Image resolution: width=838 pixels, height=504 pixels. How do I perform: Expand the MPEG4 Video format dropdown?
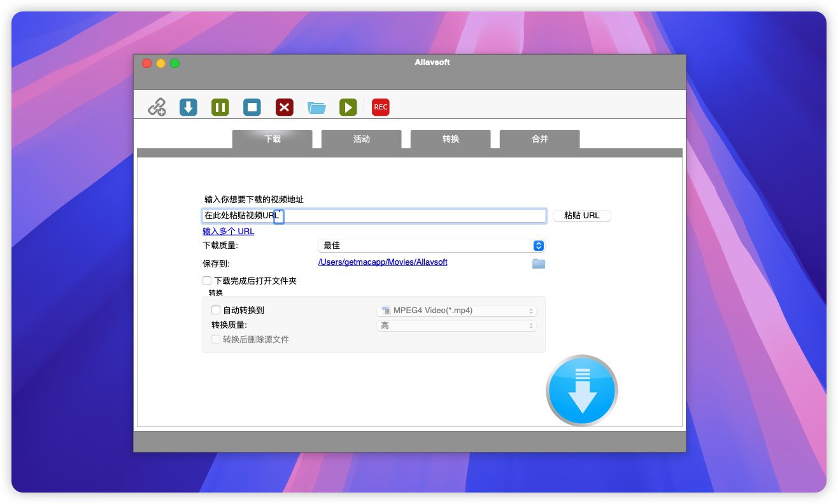pos(456,311)
